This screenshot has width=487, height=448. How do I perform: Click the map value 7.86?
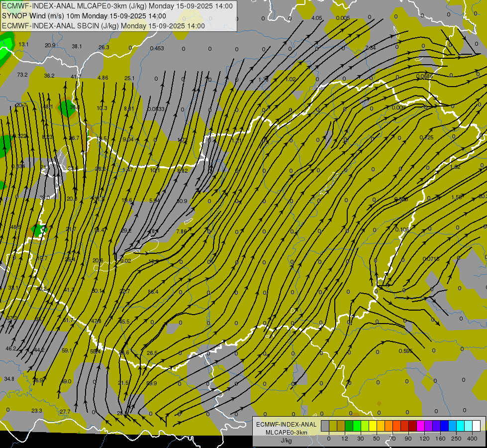(182, 231)
